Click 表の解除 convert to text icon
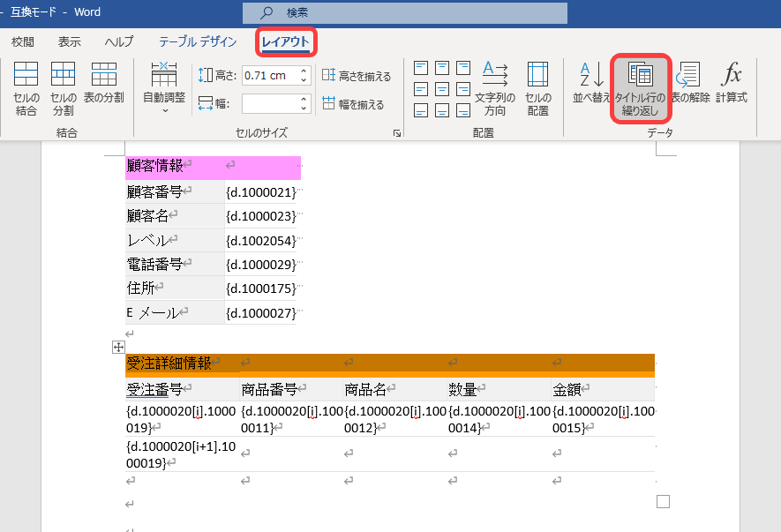 pos(689,84)
